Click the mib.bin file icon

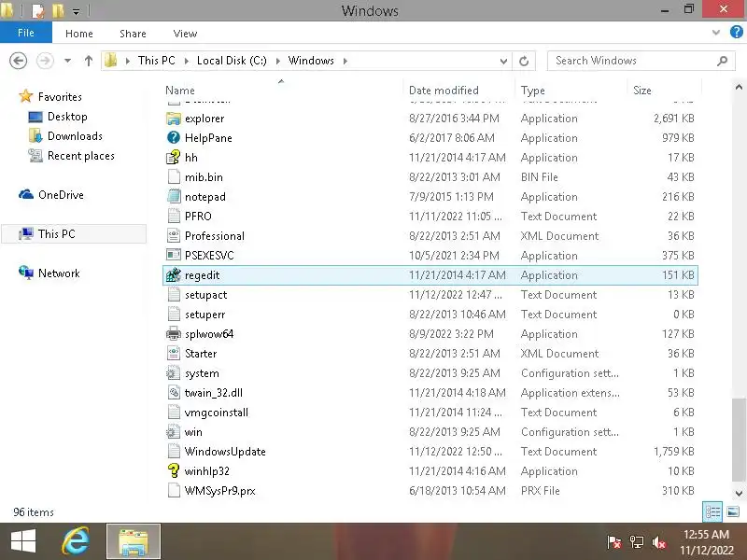[x=174, y=177]
